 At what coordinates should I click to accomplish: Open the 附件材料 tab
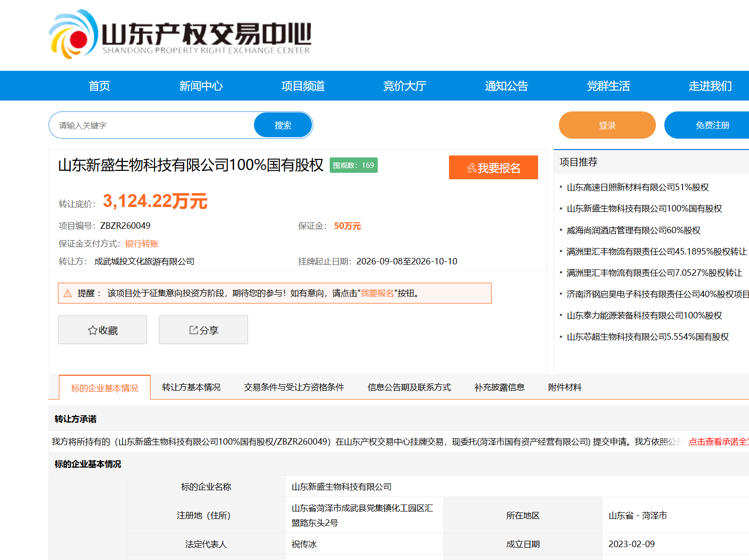click(x=565, y=387)
